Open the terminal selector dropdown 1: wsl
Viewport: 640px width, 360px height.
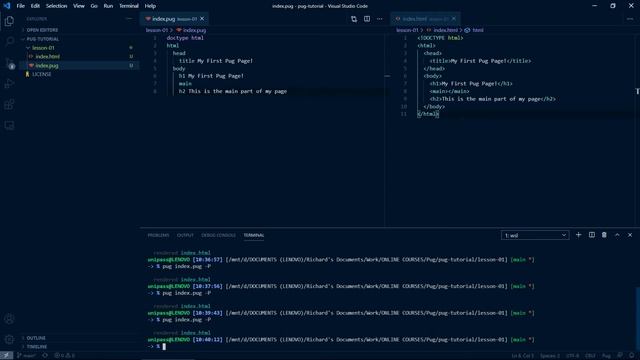535,236
